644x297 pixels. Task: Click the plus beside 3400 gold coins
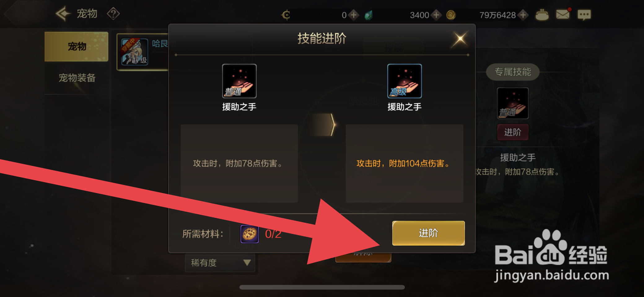point(436,15)
